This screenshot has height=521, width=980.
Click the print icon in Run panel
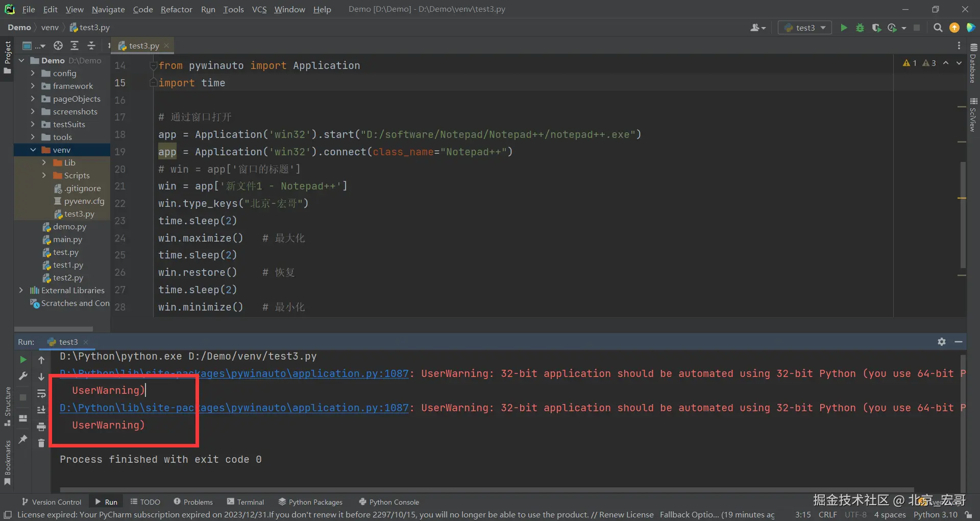pyautogui.click(x=41, y=427)
